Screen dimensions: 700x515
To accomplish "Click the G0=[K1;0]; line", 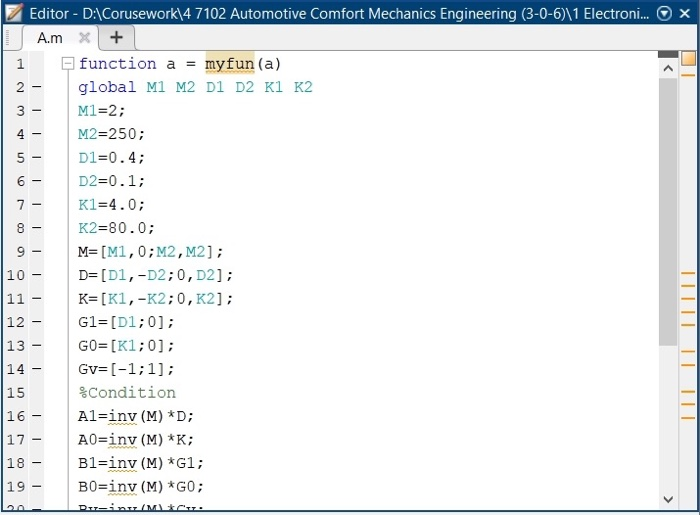I will [126, 346].
